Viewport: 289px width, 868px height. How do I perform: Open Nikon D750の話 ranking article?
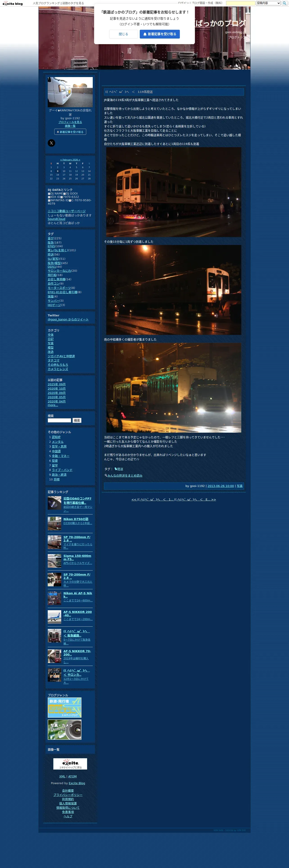tap(76, 519)
